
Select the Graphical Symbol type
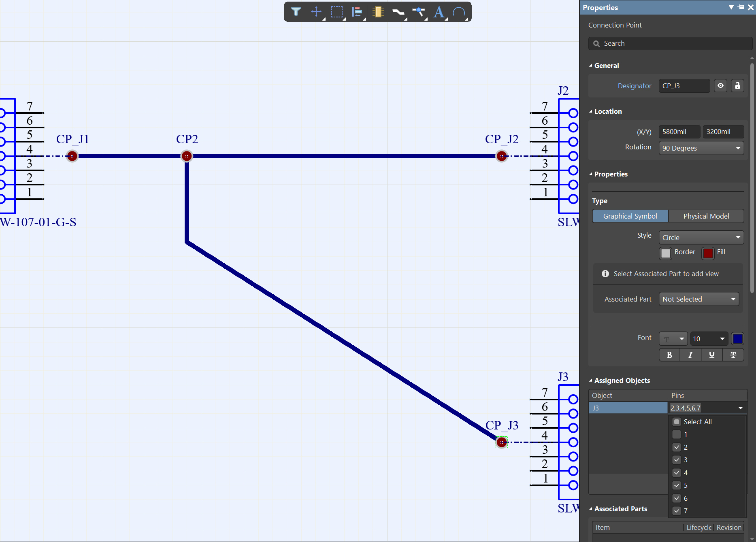[x=630, y=216]
